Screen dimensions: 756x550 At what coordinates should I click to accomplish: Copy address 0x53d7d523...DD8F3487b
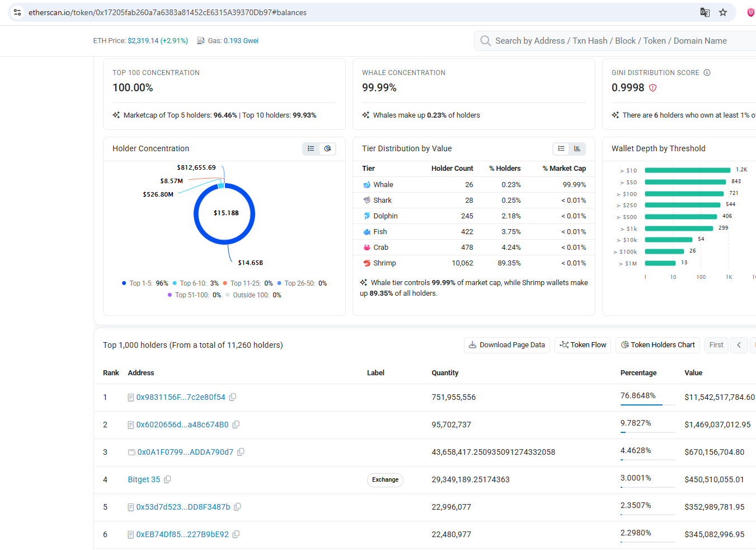(237, 507)
